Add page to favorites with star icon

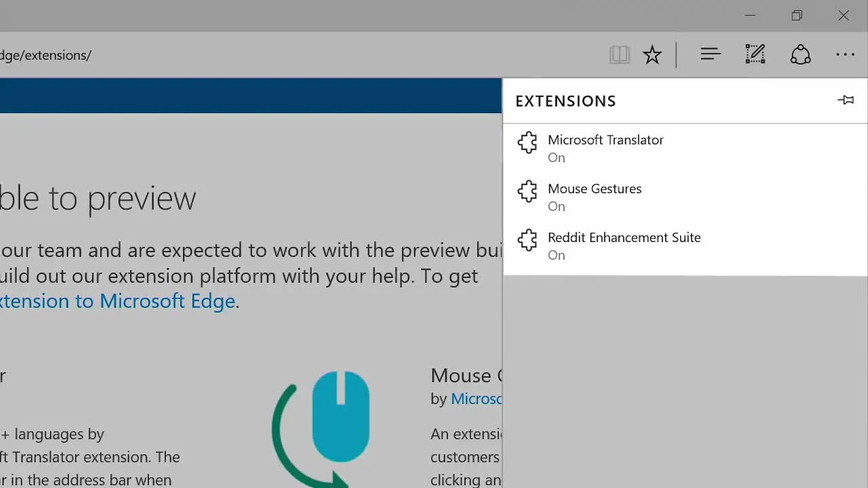click(652, 55)
